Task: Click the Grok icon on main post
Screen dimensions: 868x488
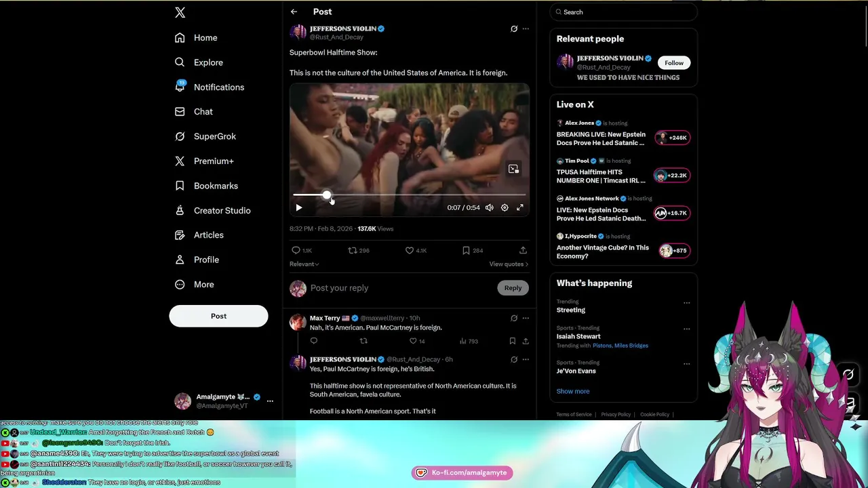Action: coord(514,29)
